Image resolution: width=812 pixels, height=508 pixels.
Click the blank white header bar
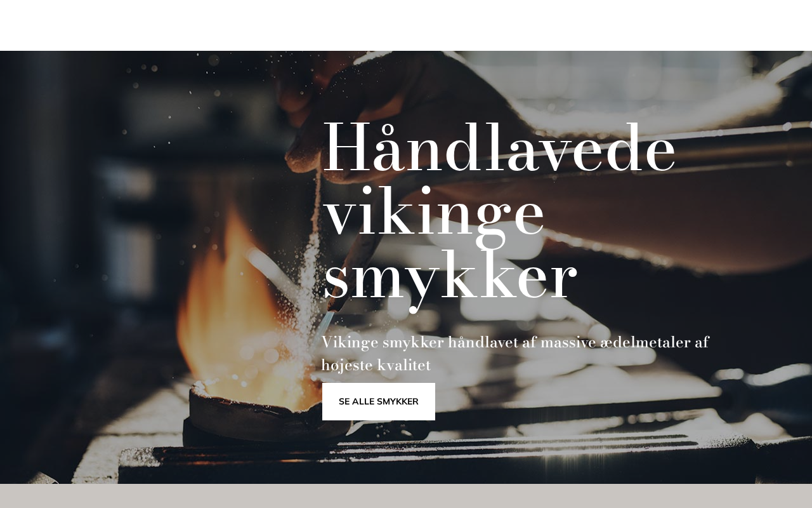pos(406,25)
